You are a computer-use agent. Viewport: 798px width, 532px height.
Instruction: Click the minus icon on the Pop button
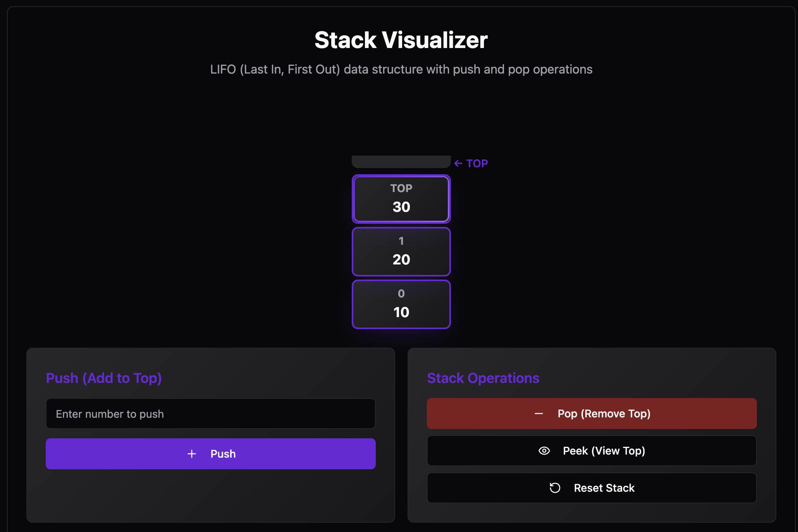538,414
